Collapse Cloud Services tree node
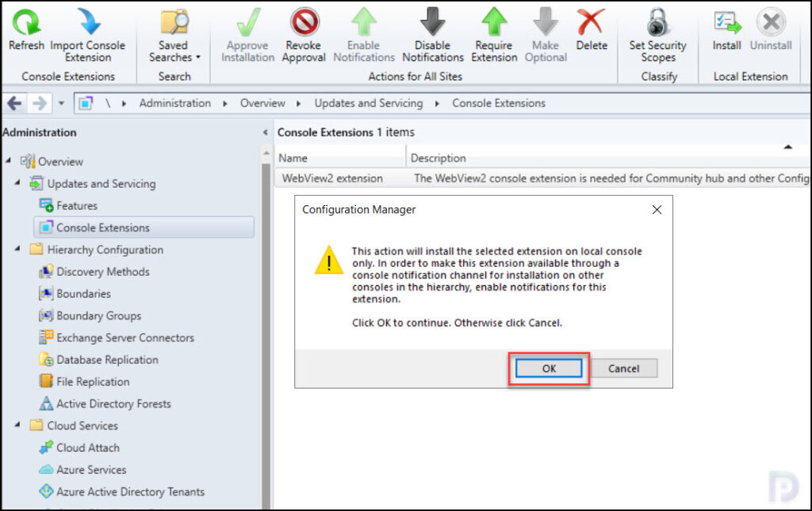 tap(17, 425)
